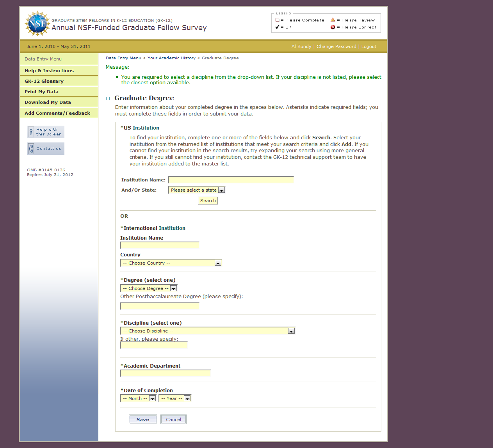Select the completion Month dropdown
This screenshot has height=448, width=493.
click(138, 398)
